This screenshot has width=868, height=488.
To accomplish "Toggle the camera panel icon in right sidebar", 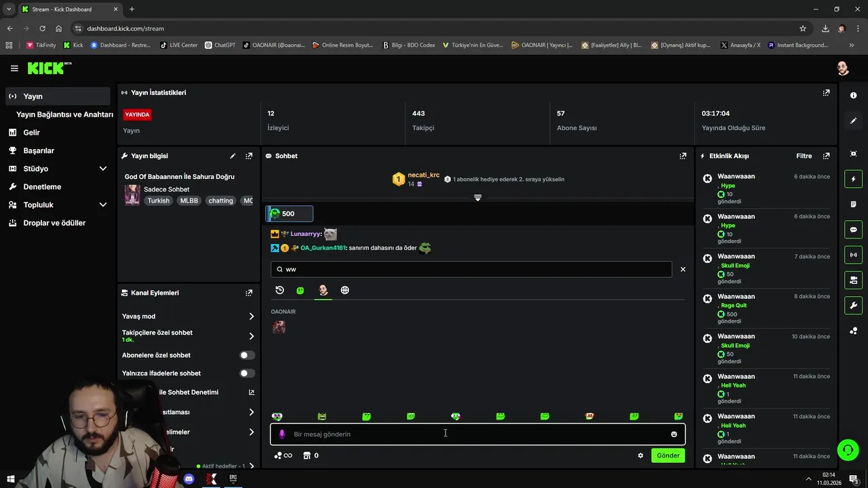I will pos(853,280).
